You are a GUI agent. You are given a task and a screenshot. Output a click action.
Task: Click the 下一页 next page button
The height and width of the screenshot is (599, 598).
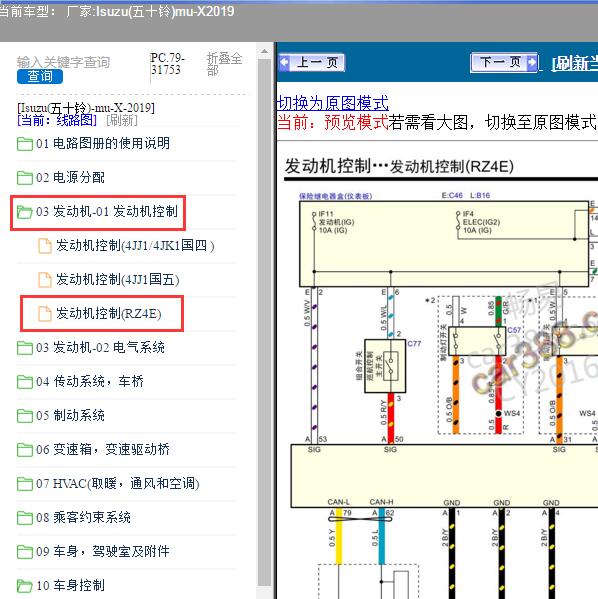504,62
